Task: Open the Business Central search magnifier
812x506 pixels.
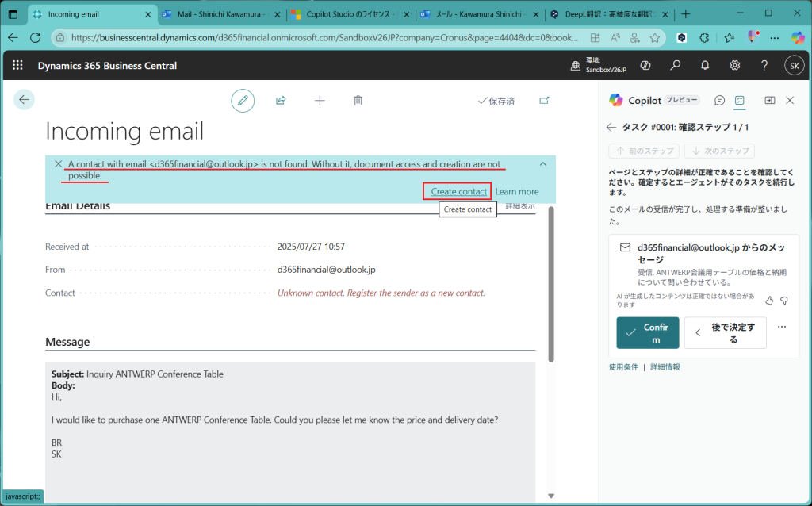Action: tap(676, 65)
